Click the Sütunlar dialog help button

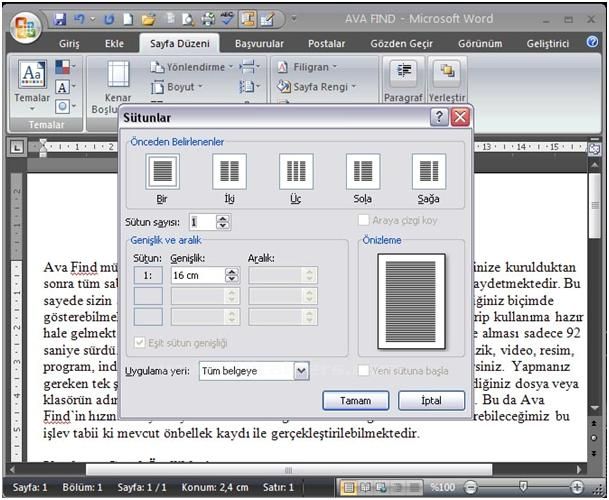point(439,117)
